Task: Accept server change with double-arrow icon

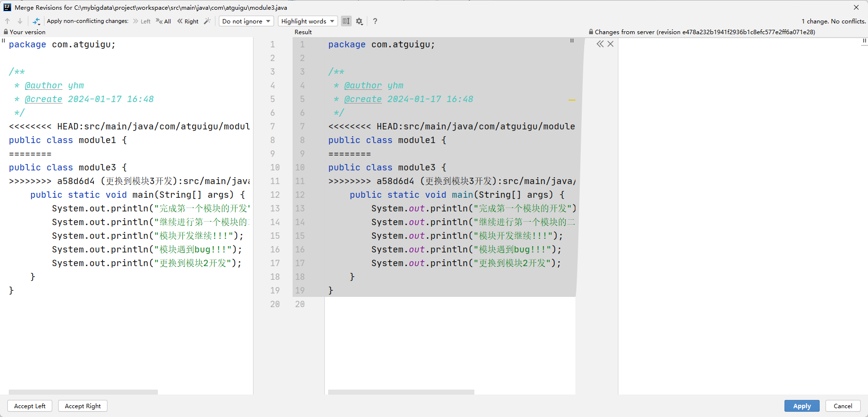Action: [x=600, y=44]
